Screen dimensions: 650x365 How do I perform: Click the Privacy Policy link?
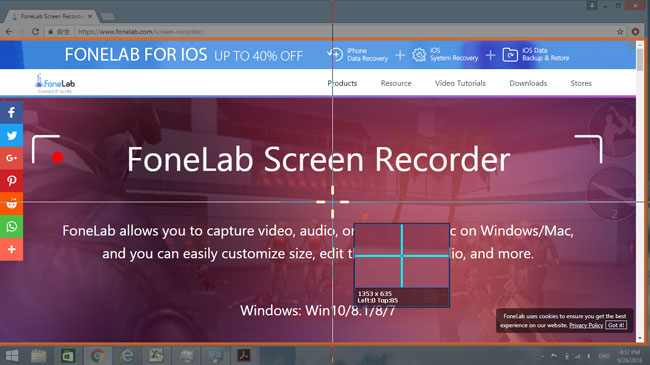[586, 325]
